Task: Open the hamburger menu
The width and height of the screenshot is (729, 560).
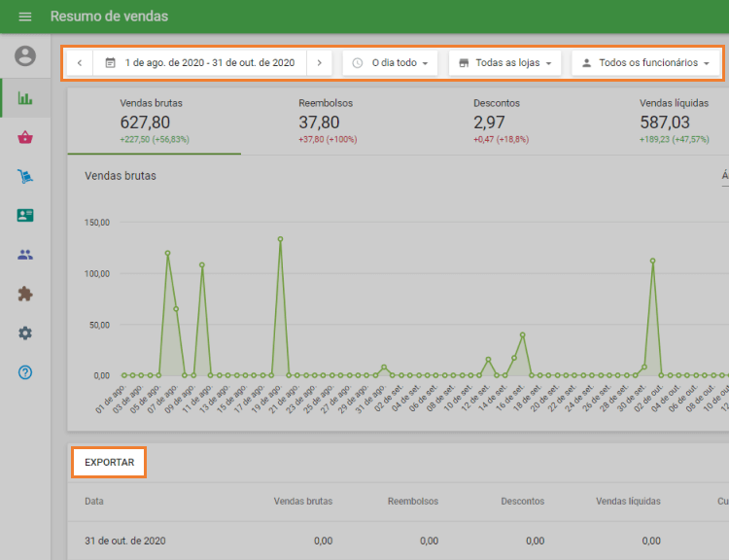Action: 25,17
